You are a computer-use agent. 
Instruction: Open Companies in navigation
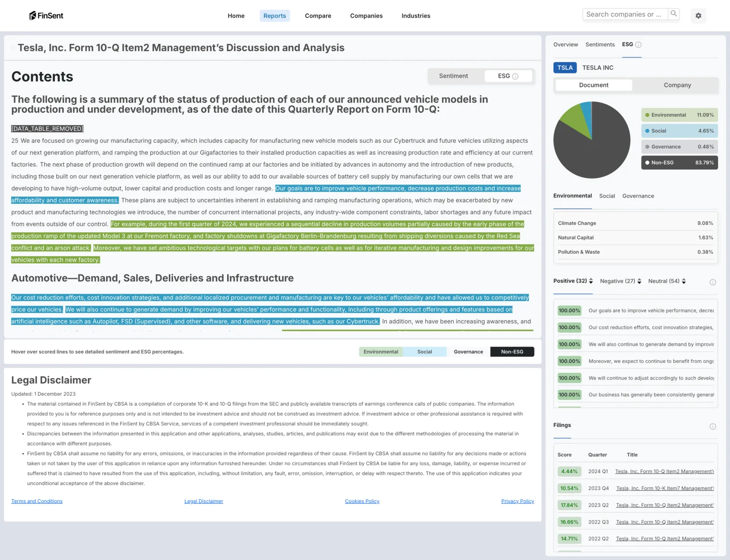point(366,16)
